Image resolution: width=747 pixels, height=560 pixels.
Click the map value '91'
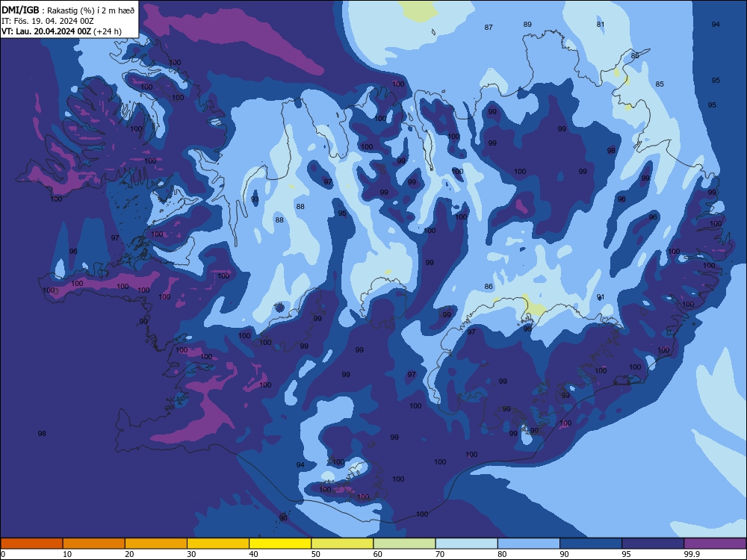[601, 296]
